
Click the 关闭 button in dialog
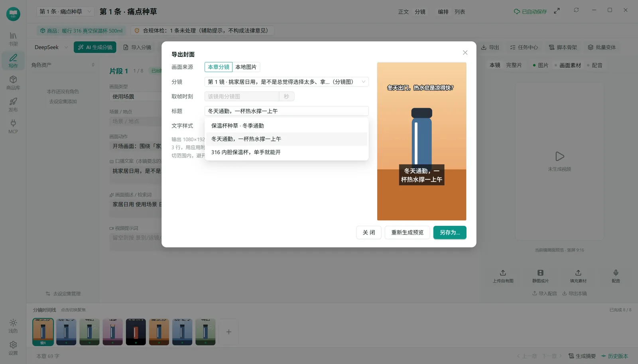[x=369, y=233]
